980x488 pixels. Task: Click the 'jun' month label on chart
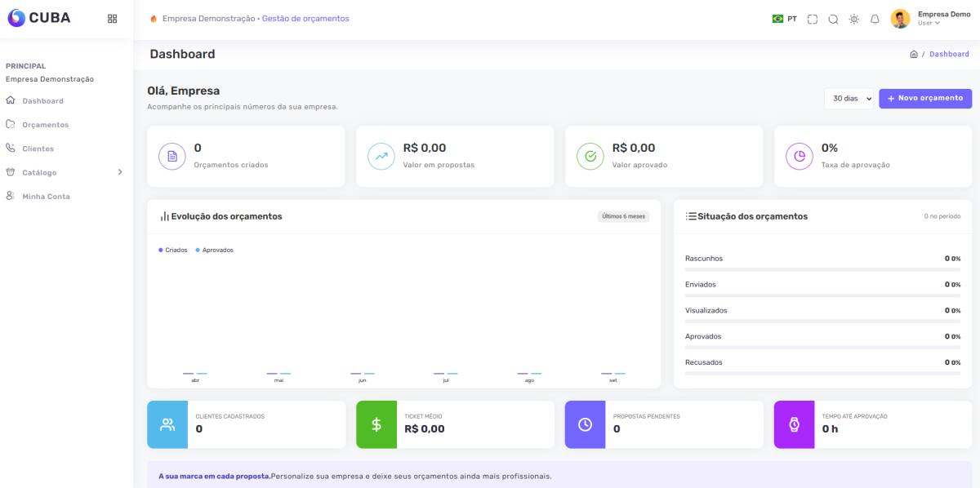363,380
